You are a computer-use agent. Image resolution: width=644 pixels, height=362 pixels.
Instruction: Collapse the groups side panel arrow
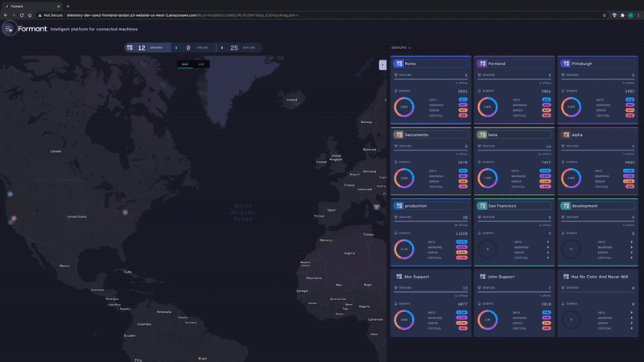pyautogui.click(x=382, y=64)
